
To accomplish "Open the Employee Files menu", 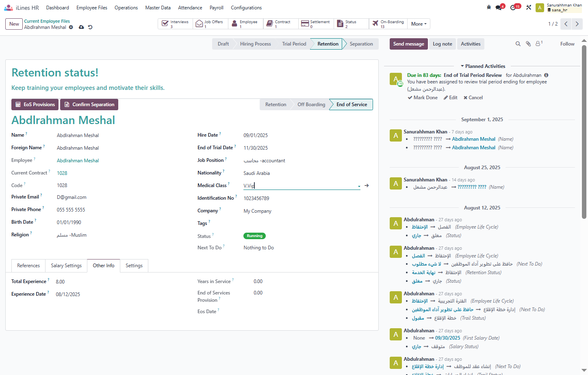I will tap(92, 8).
